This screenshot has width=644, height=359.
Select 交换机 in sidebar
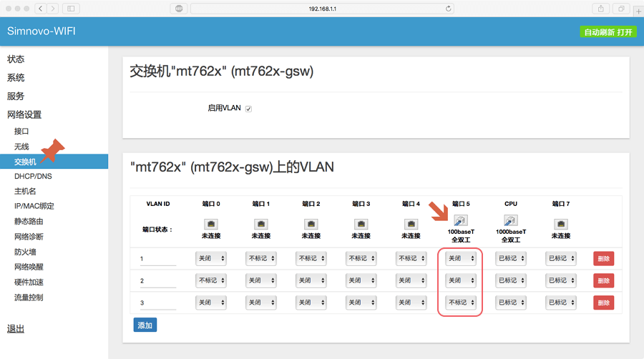point(54,162)
